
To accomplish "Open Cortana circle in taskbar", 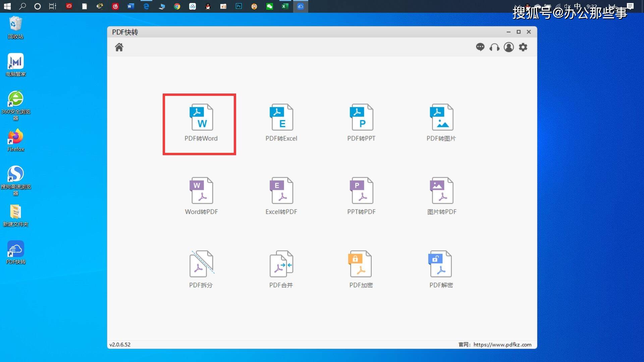I will tap(38, 6).
